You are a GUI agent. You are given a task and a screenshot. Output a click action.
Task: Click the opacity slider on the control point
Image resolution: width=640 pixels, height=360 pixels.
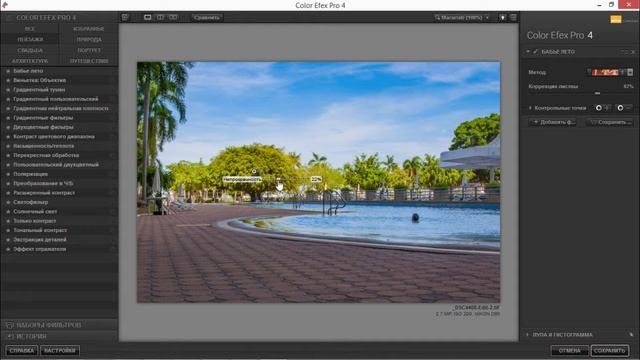pyautogui.click(x=279, y=179)
